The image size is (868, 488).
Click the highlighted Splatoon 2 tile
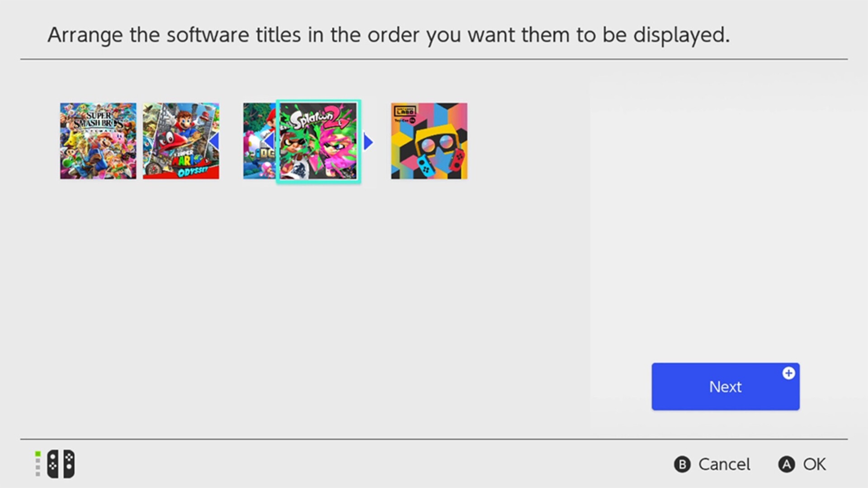tap(318, 141)
